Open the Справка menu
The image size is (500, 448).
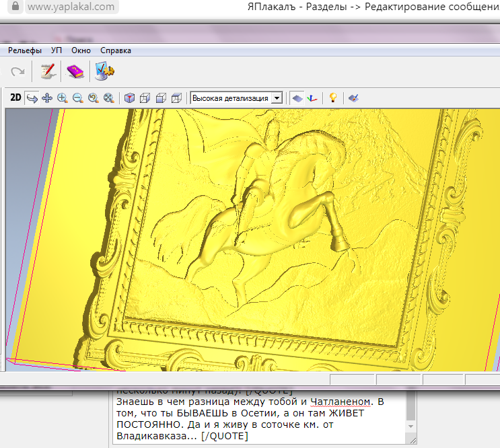pyautogui.click(x=116, y=50)
